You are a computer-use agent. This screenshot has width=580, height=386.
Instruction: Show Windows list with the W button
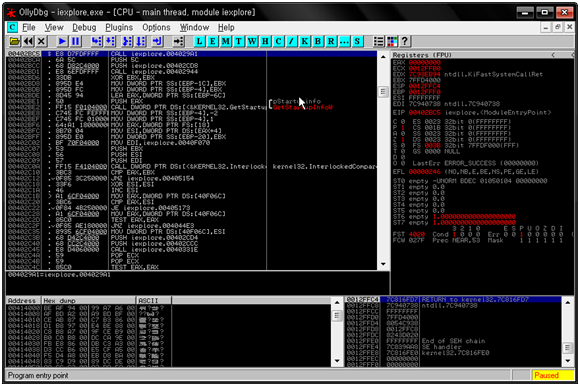(x=252, y=41)
